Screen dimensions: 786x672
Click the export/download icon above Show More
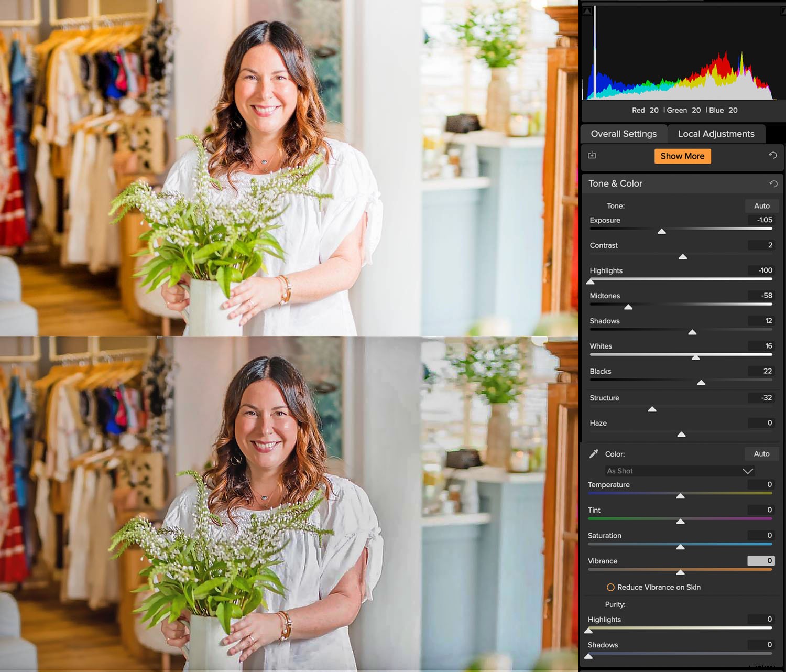(593, 156)
